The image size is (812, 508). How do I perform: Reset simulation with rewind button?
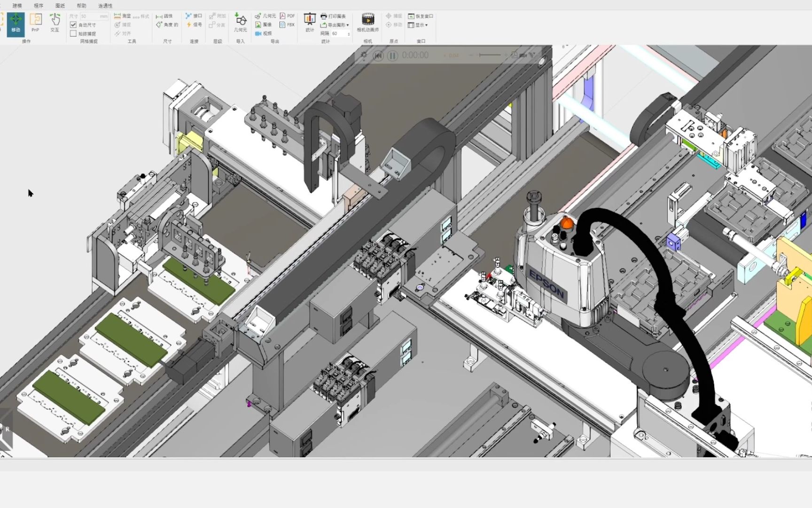point(378,56)
